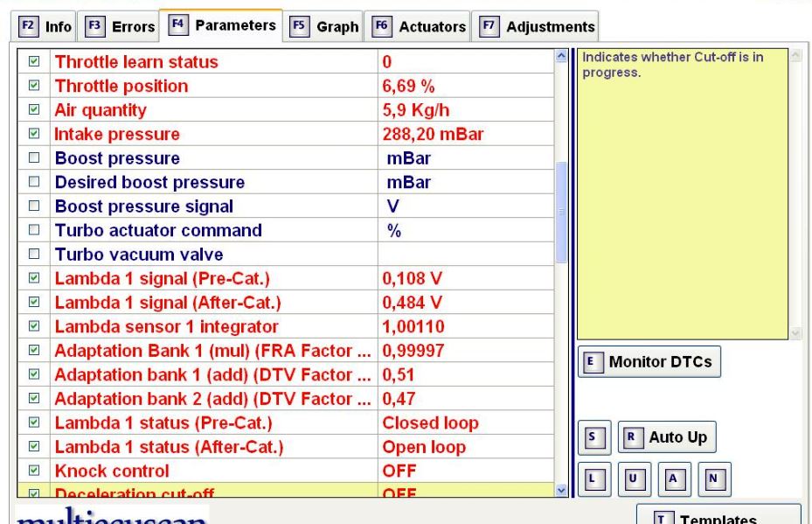The image size is (812, 524).
Task: Click the parameter list scrollbar thumb
Action: tap(562, 212)
